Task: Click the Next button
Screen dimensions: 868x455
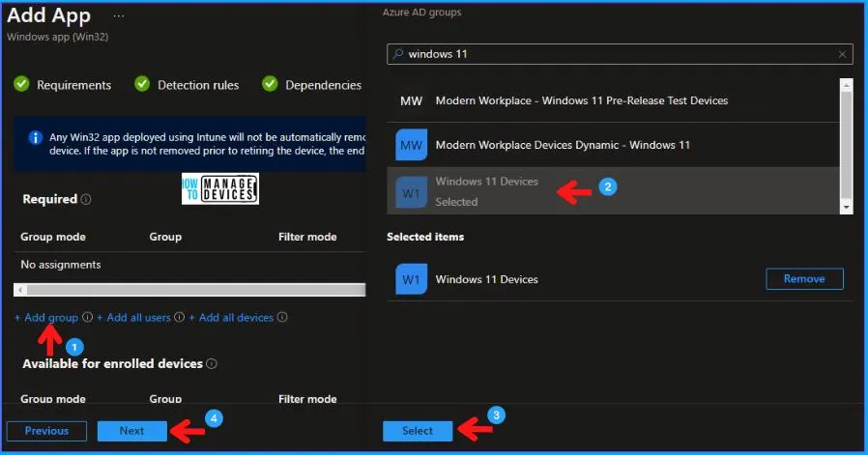Action: click(x=131, y=431)
